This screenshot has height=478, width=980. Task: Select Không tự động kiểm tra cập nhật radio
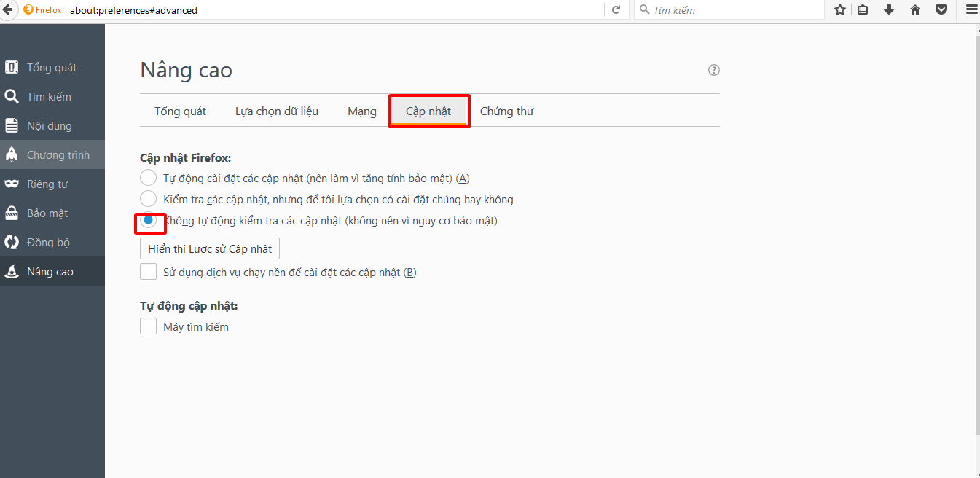coord(149,220)
